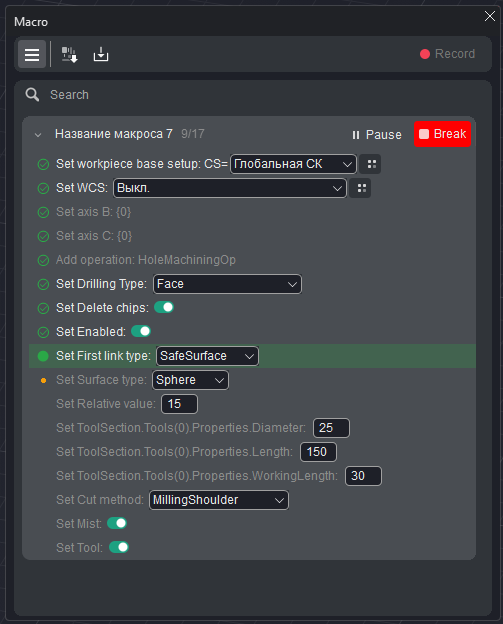The image size is (503, 624).
Task: Disable the Set Mist switch
Action: [x=117, y=523]
